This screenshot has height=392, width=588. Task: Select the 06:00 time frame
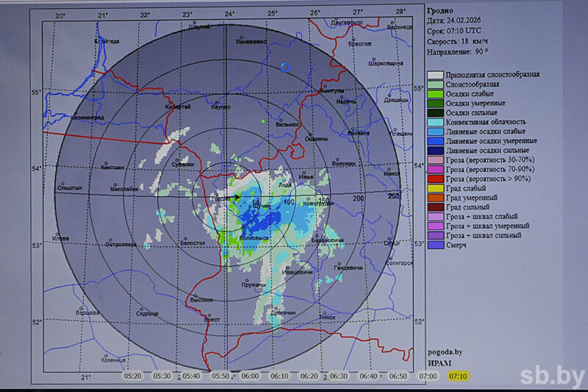[x=250, y=376]
